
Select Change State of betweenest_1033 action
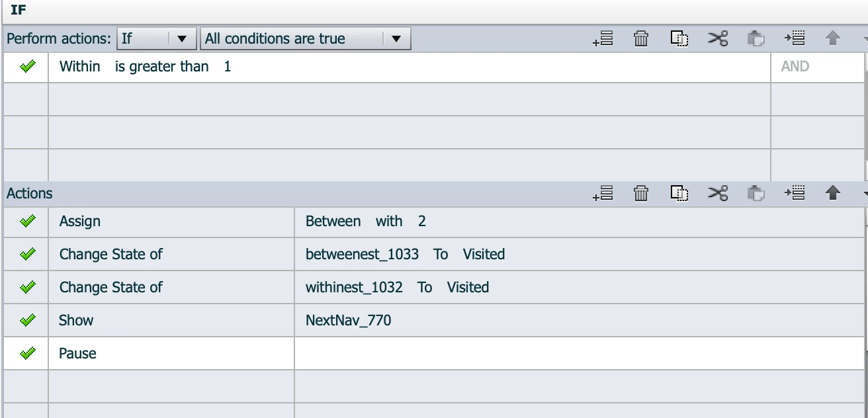433,255
